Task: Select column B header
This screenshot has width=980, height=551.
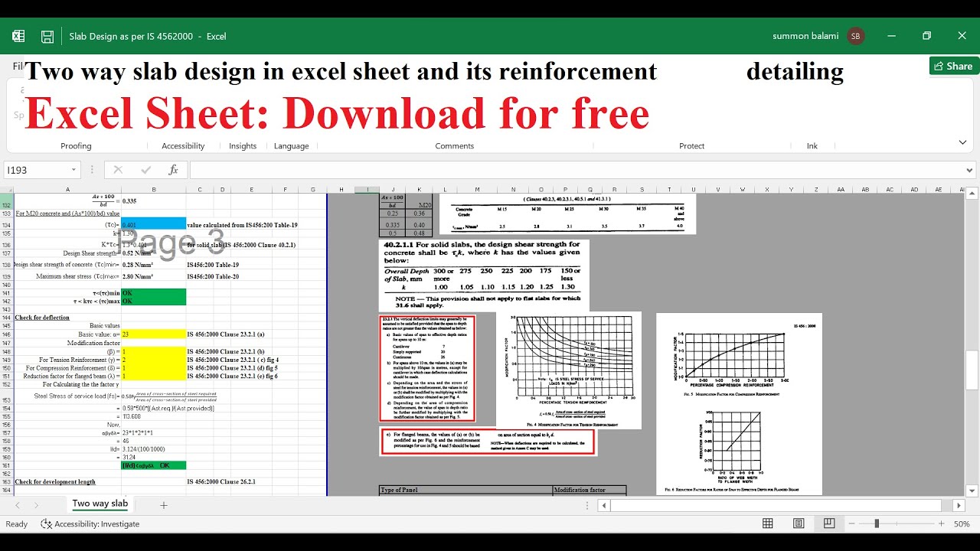Action: point(153,189)
